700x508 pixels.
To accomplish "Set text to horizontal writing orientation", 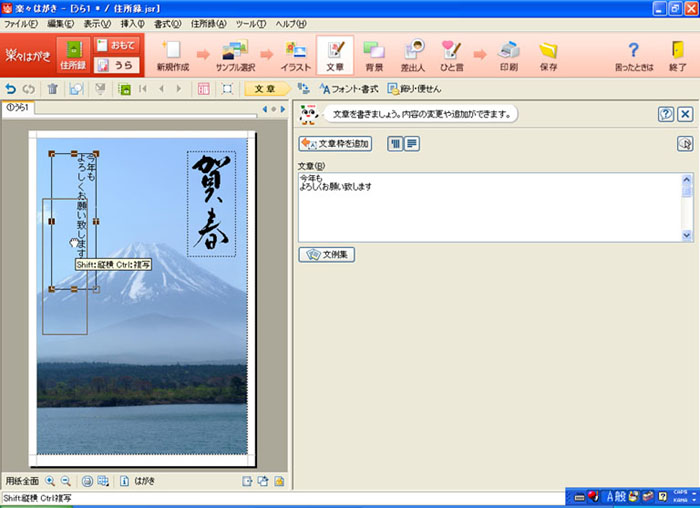I will pyautogui.click(x=411, y=144).
